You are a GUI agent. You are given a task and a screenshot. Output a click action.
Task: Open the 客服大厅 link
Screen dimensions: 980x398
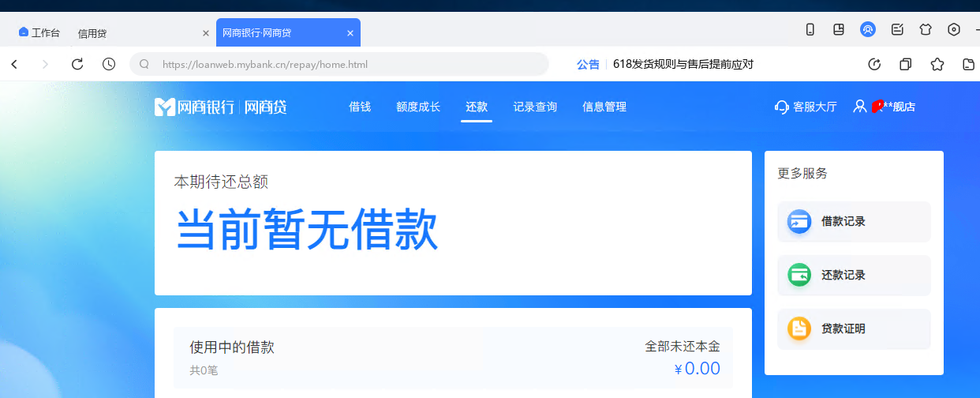(815, 107)
